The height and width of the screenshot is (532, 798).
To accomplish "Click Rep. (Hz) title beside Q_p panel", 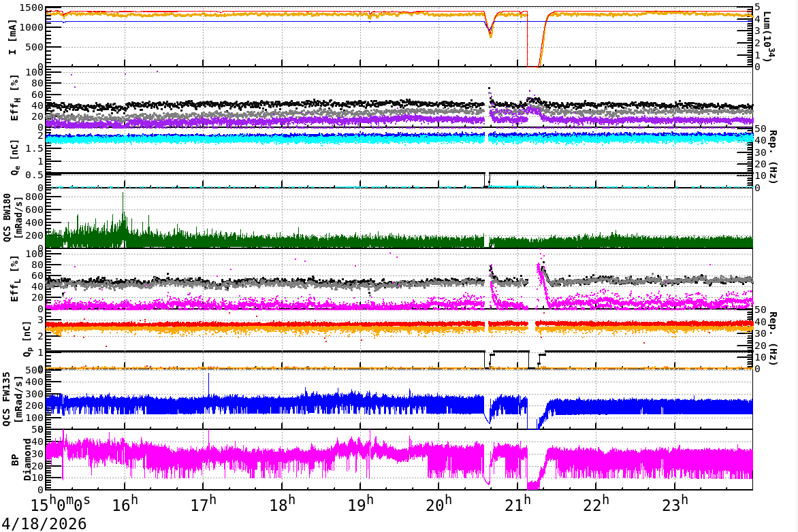I will [x=773, y=338].
